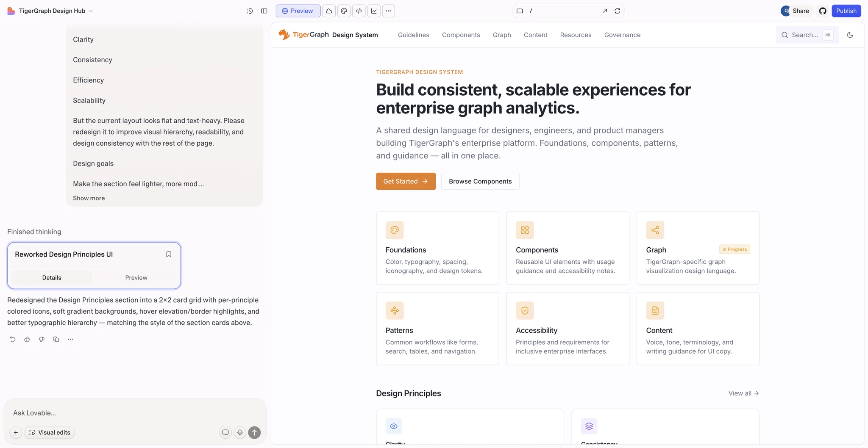Open the GitHub integration icon
868x448 pixels.
pos(823,11)
